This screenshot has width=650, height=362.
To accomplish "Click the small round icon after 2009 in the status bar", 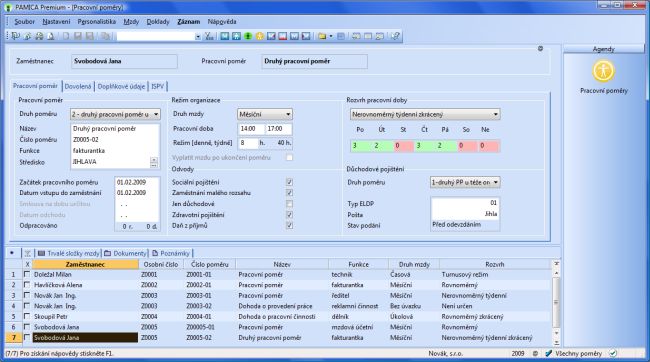I will click(535, 354).
